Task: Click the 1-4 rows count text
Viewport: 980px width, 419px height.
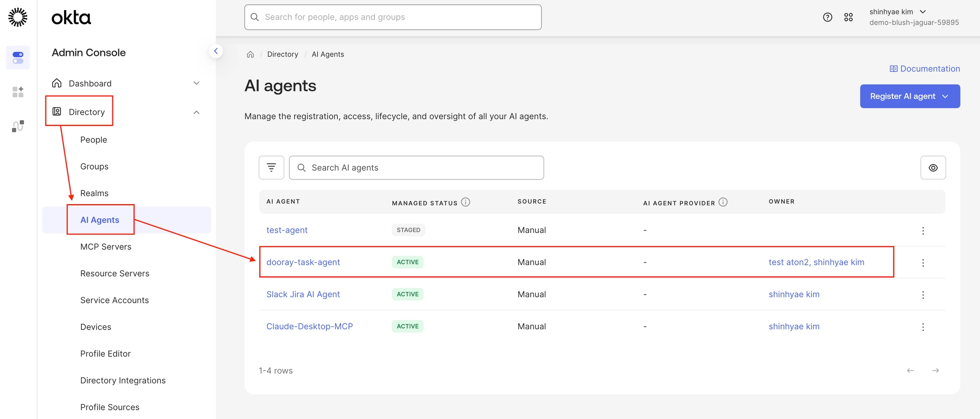Action: 276,371
